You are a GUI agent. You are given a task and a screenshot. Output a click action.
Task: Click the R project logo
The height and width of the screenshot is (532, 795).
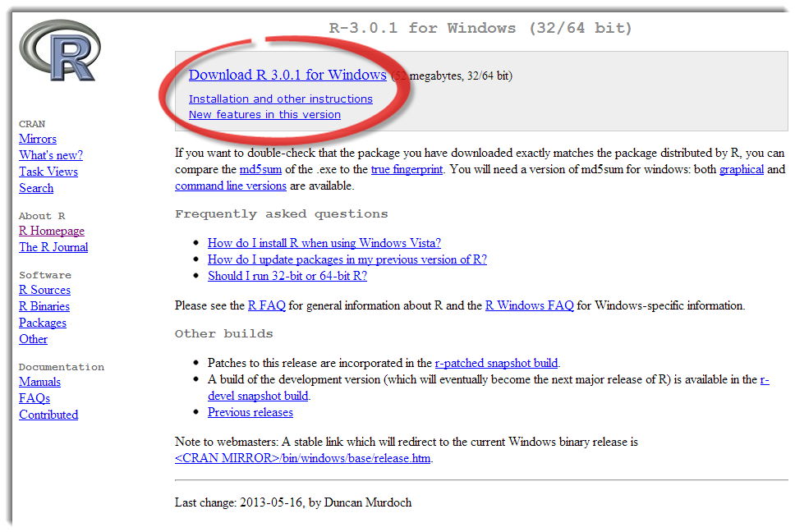click(x=60, y=50)
